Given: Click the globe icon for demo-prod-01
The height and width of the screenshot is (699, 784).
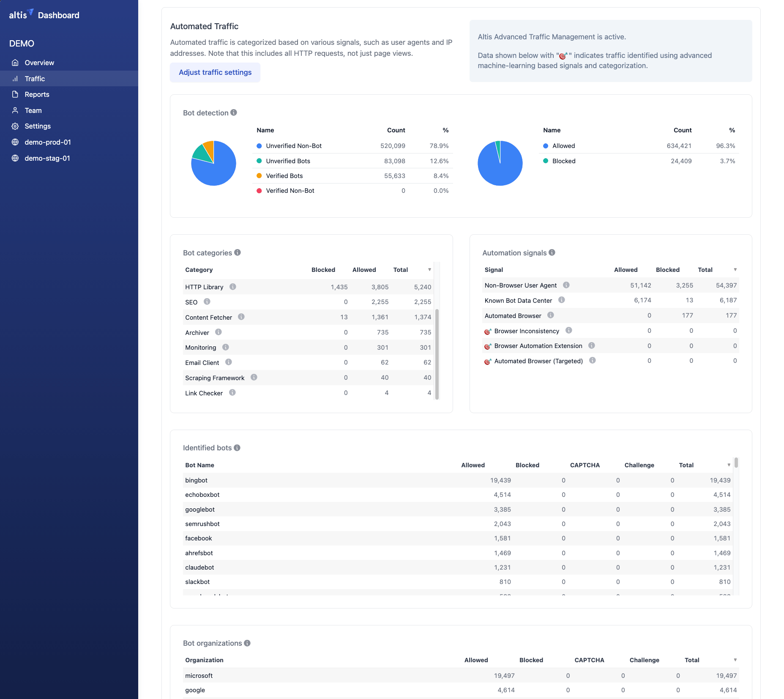Looking at the screenshot, I should pyautogui.click(x=15, y=142).
